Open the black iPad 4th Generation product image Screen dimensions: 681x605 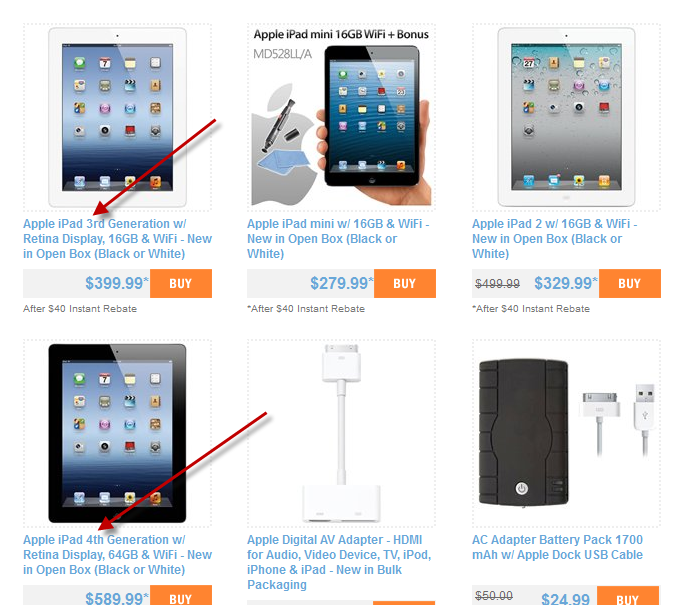pos(117,433)
